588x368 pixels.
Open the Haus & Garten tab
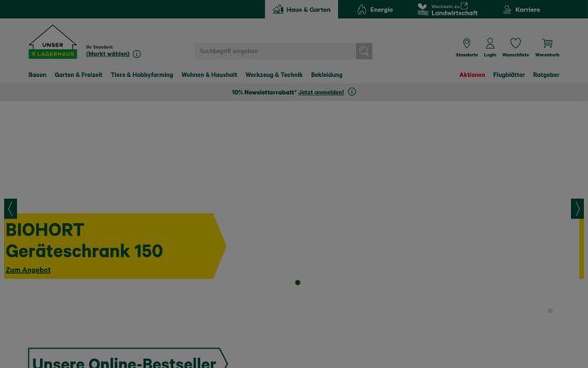click(301, 9)
